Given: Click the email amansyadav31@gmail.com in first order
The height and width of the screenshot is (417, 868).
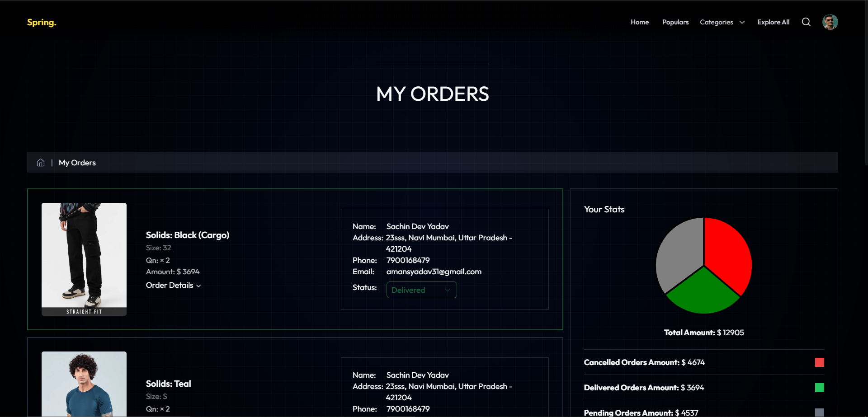Looking at the screenshot, I should point(434,272).
